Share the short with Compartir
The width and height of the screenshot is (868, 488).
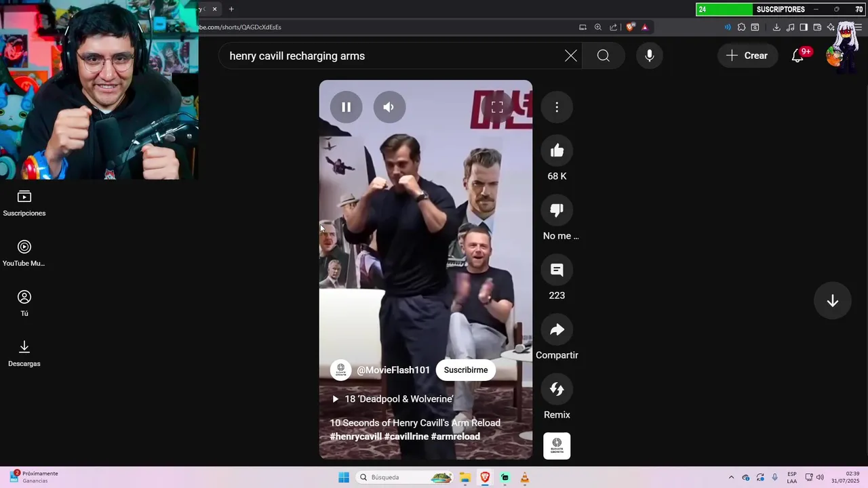(557, 329)
